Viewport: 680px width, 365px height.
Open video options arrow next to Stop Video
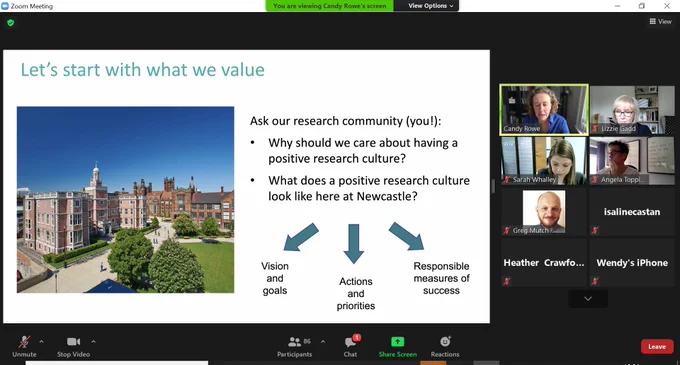[x=93, y=342]
